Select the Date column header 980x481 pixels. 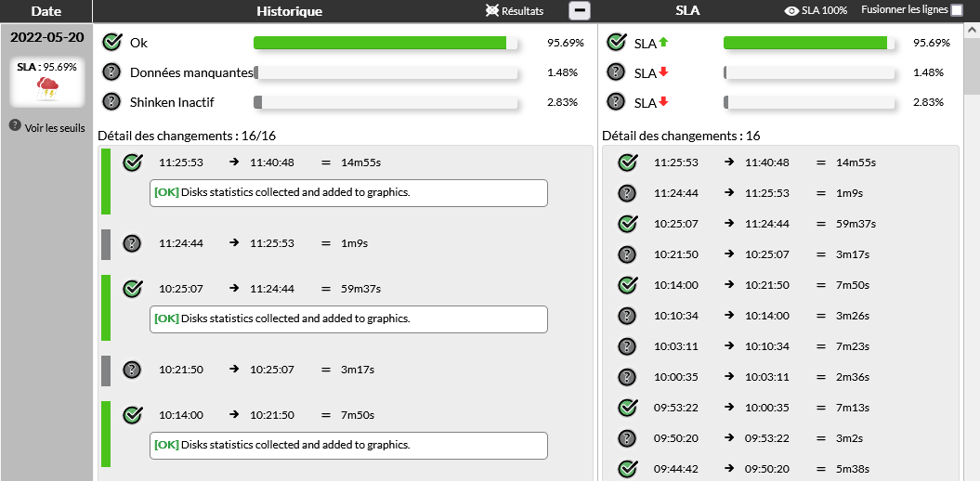46,11
